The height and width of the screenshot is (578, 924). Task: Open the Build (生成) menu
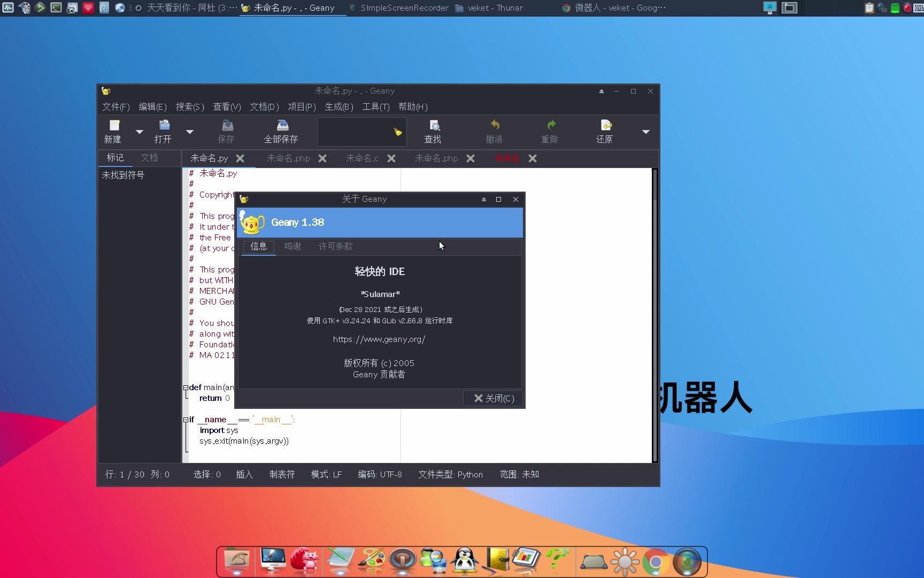(x=339, y=107)
